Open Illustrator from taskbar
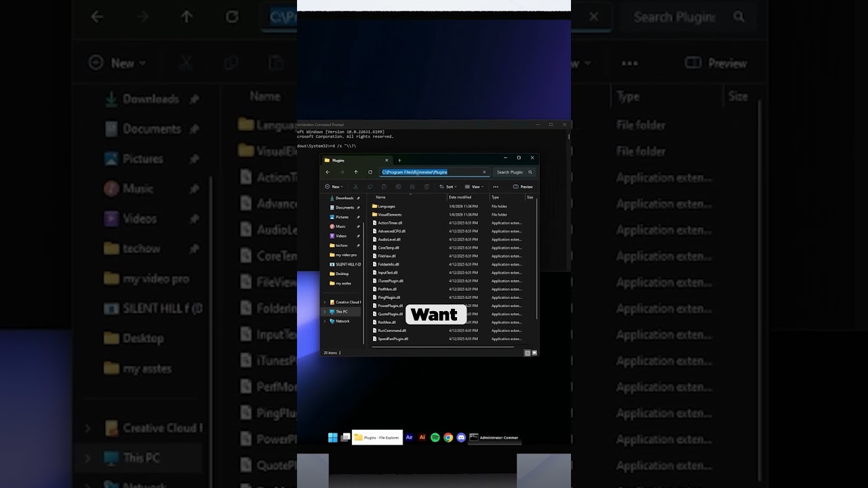The width and height of the screenshot is (868, 488). [422, 438]
